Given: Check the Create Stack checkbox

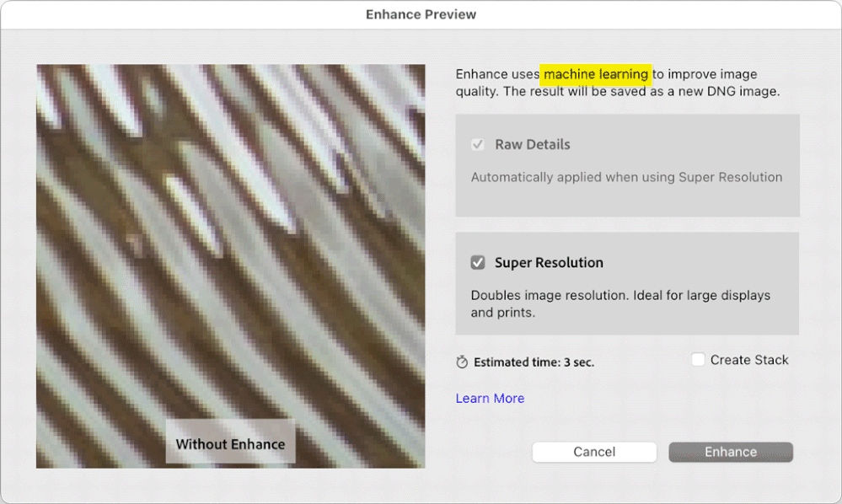Looking at the screenshot, I should [698, 359].
